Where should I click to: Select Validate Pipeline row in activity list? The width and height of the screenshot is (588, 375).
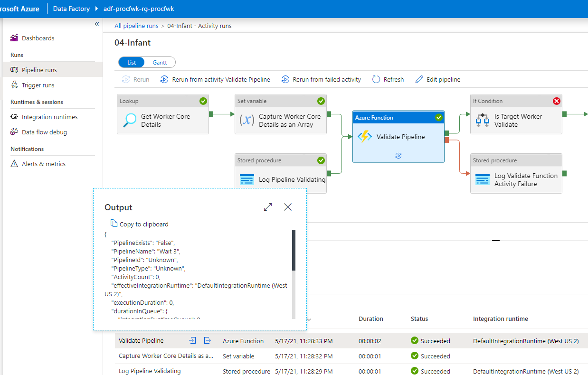(351, 341)
